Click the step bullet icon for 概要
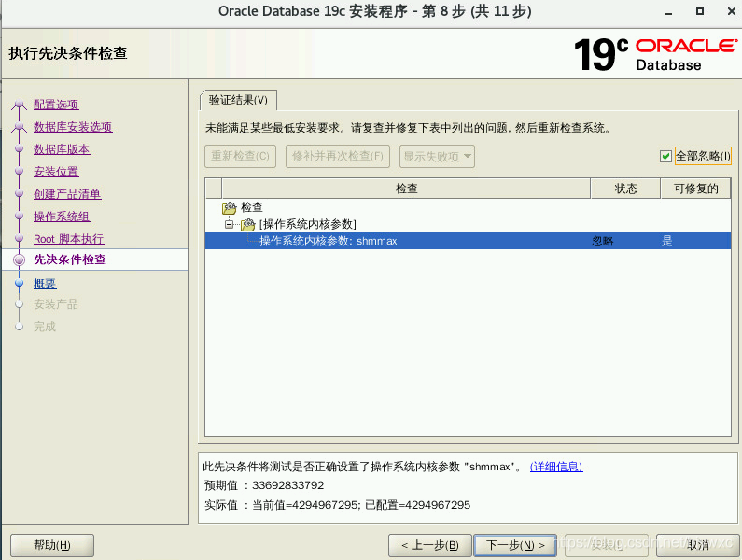 19,283
